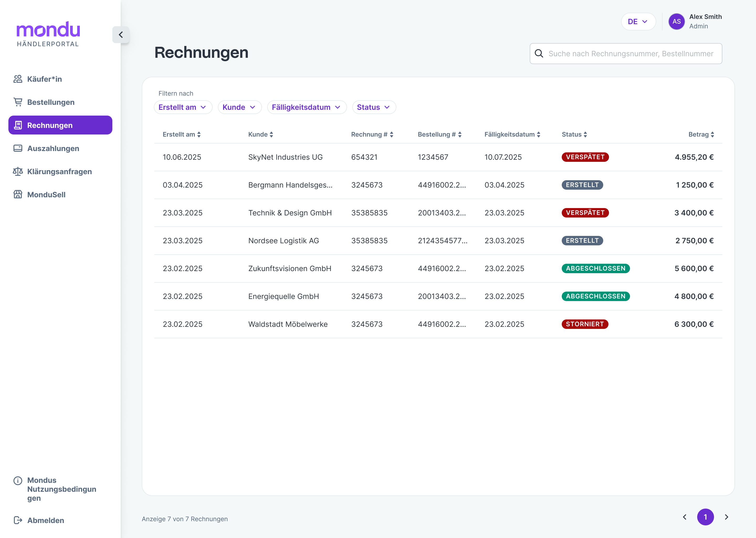Image resolution: width=756 pixels, height=538 pixels.
Task: Click the Abmelden logout icon
Action: (18, 520)
